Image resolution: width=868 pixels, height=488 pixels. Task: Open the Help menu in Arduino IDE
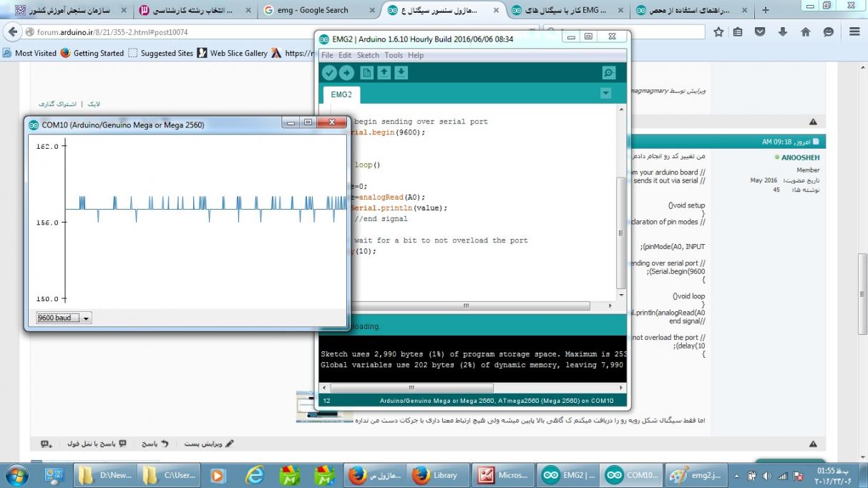pyautogui.click(x=416, y=55)
